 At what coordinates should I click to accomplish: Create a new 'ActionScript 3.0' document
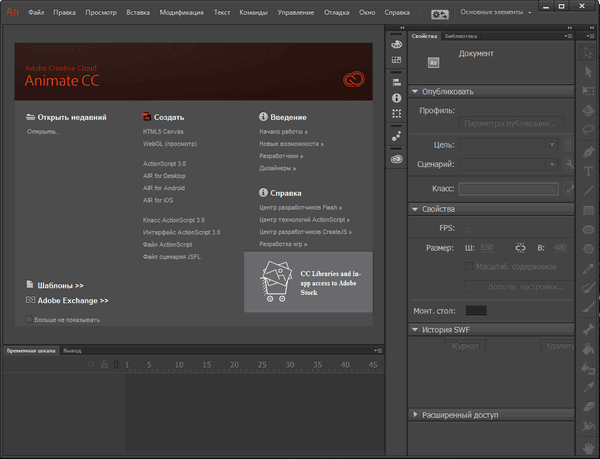[x=164, y=164]
